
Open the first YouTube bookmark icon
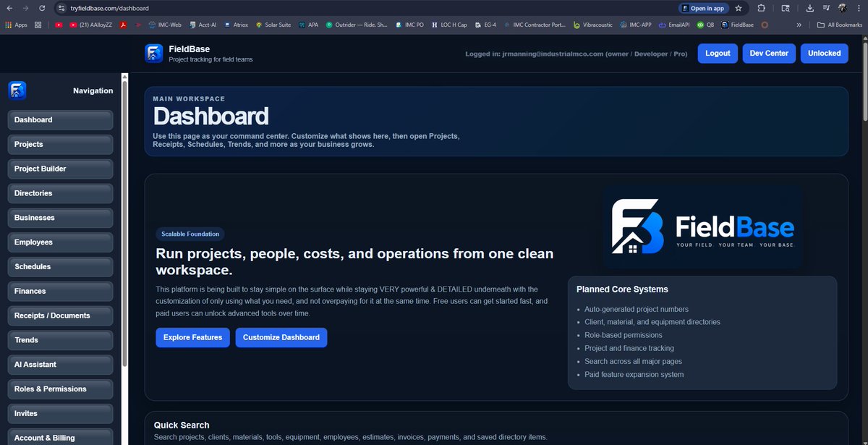click(x=59, y=25)
